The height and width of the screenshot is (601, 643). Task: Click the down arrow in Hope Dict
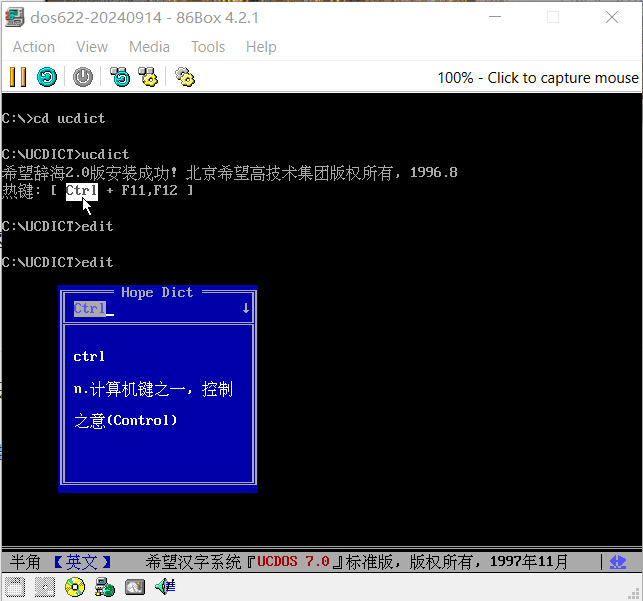[x=246, y=308]
